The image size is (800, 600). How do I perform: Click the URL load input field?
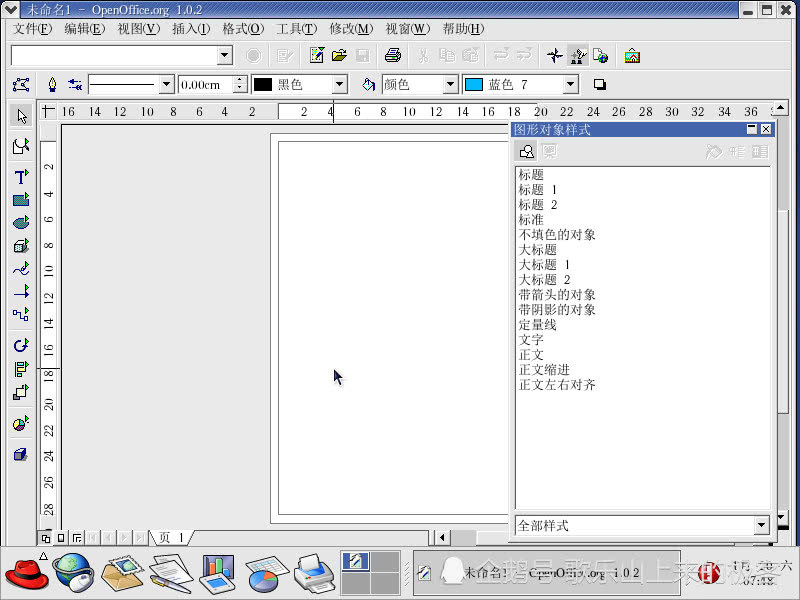[115, 55]
